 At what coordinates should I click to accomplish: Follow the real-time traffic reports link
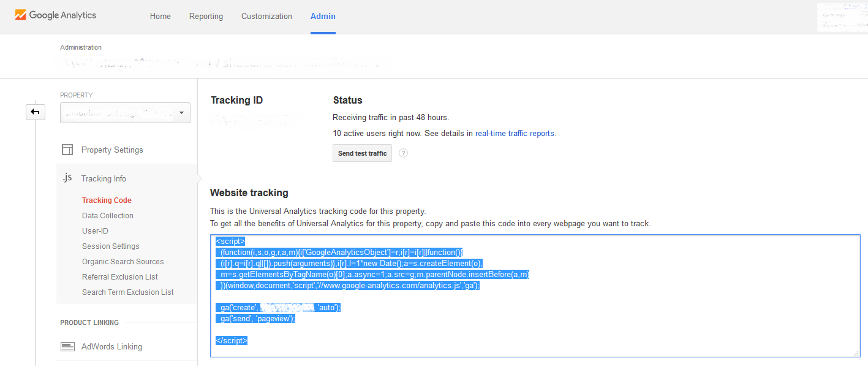515,133
